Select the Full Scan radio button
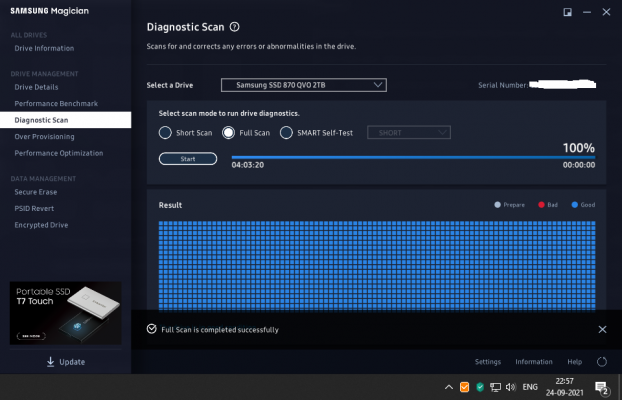622x400 pixels. coord(228,133)
